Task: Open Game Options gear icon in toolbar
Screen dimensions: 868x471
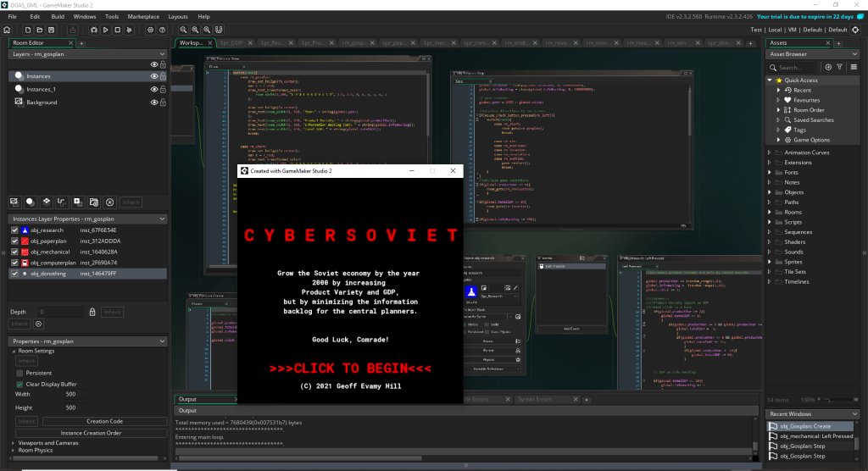Action: point(151,30)
